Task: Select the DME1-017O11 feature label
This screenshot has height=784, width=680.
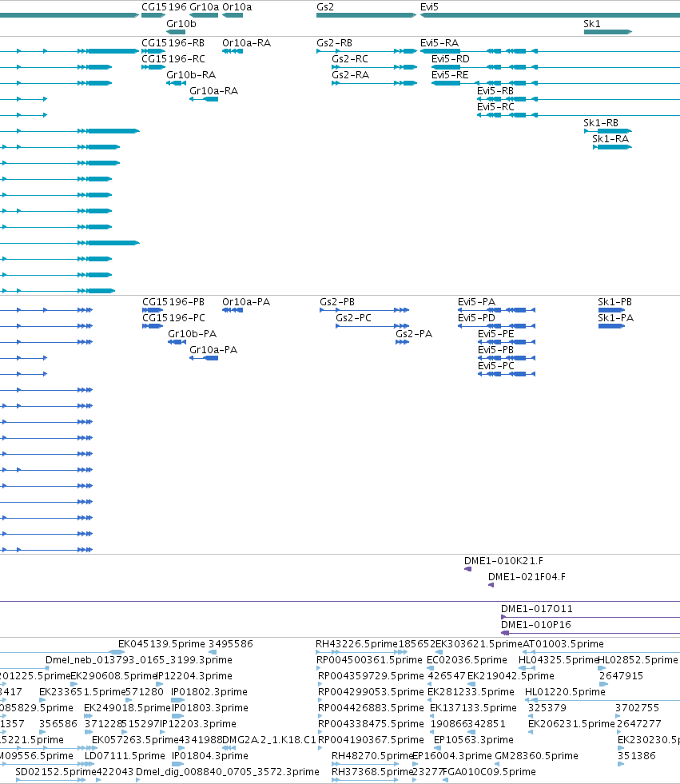Action: (x=537, y=609)
